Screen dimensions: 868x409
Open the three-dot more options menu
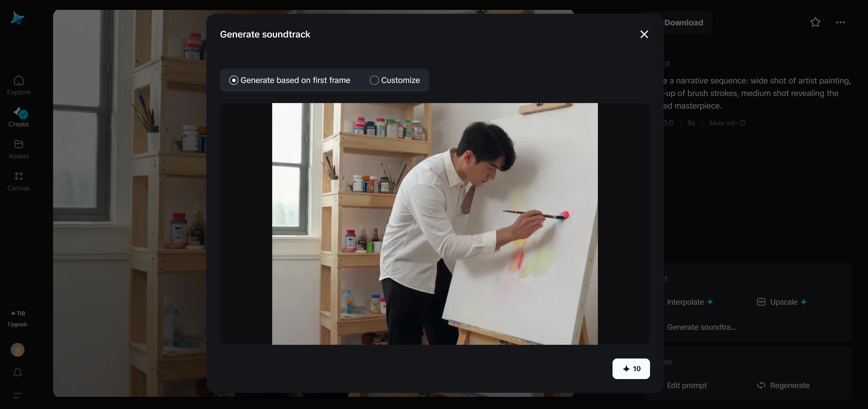(840, 22)
